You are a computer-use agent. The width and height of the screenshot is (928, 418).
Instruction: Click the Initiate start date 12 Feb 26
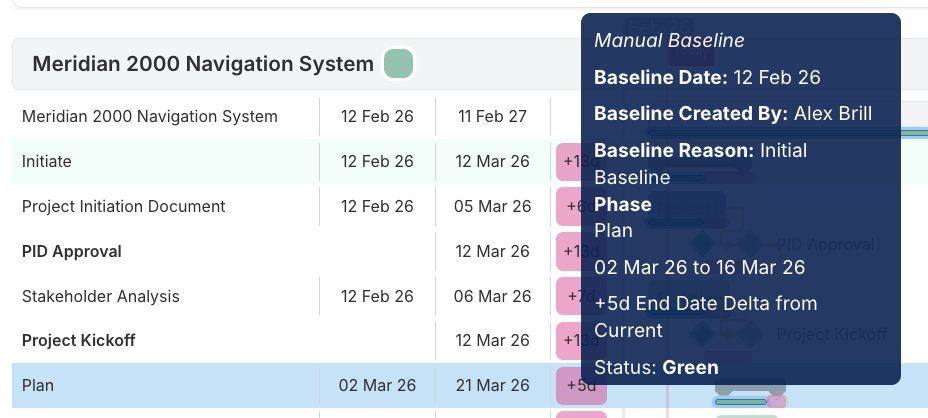[x=377, y=161]
